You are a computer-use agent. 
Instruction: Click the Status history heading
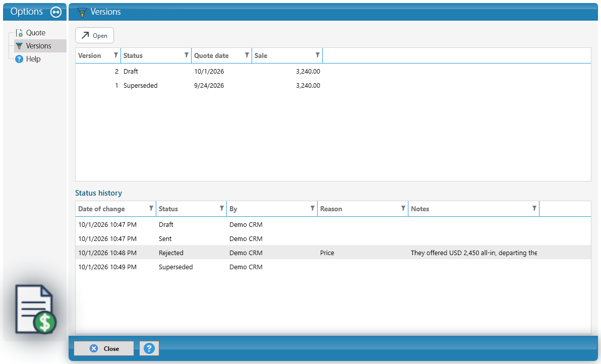(98, 193)
